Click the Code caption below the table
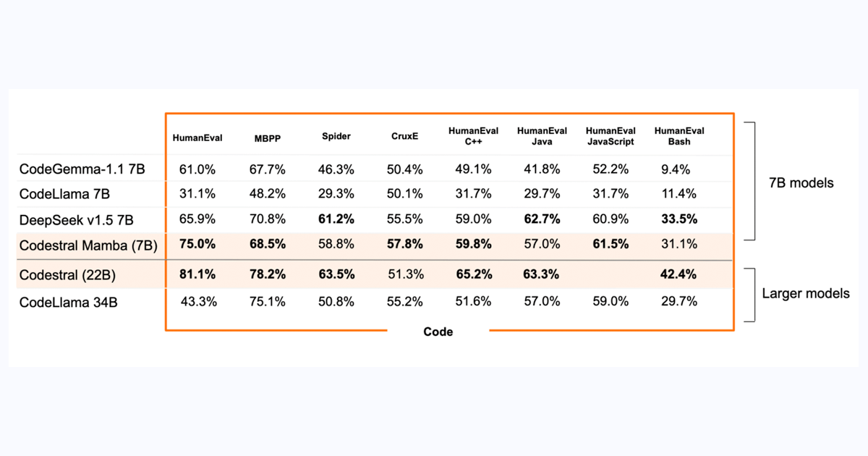 438,332
